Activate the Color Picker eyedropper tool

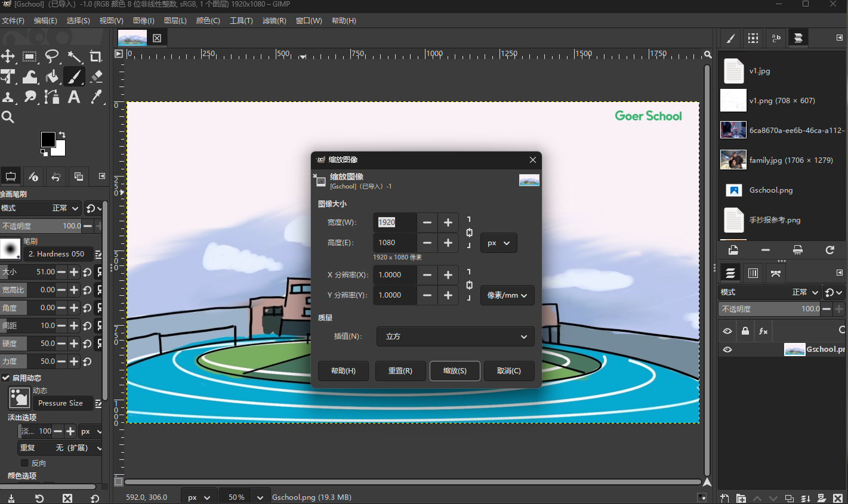(96, 97)
